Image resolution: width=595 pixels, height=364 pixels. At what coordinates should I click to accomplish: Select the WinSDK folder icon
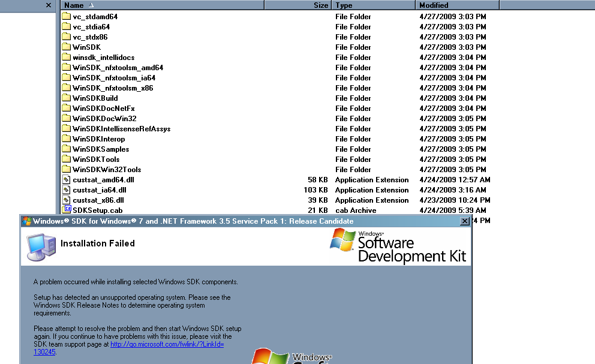pyautogui.click(x=67, y=47)
